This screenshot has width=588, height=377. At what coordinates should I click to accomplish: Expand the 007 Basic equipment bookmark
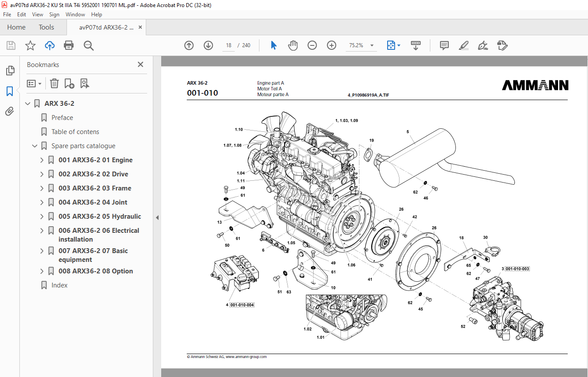coord(42,251)
